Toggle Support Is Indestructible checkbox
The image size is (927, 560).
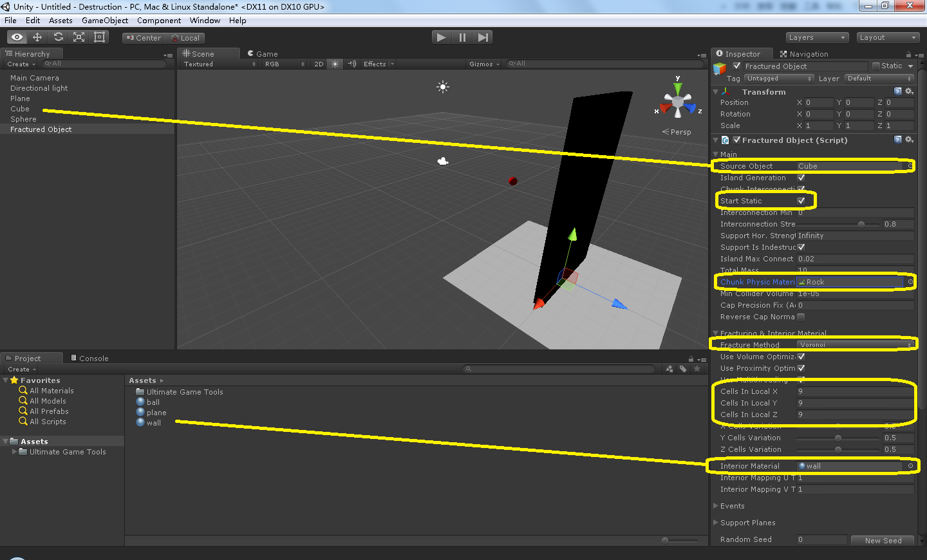click(801, 247)
